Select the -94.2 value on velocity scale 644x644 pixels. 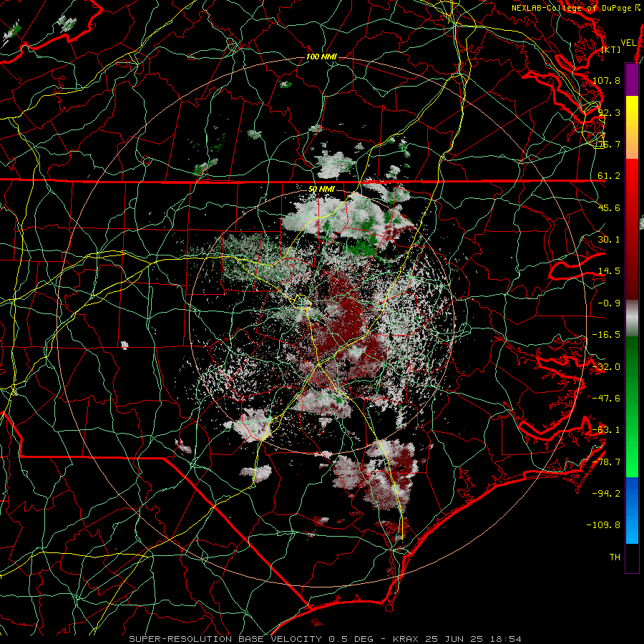click(x=606, y=494)
